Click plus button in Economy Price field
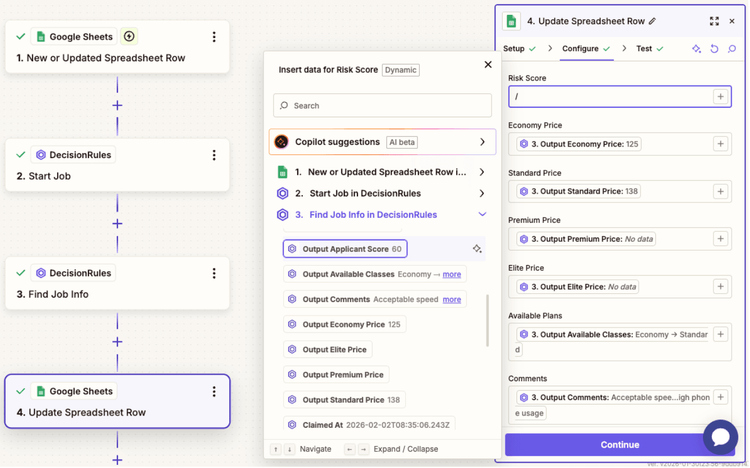Screen dimensions: 750x468 point(720,144)
